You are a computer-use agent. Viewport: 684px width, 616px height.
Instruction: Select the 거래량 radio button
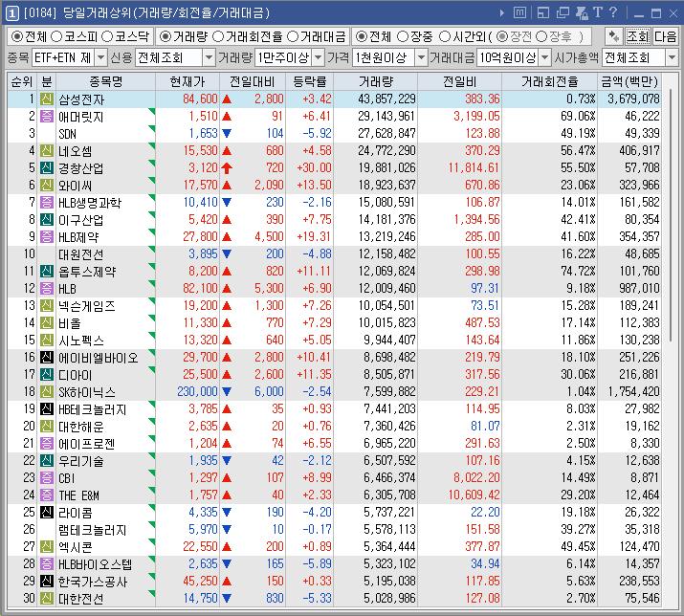click(165, 36)
